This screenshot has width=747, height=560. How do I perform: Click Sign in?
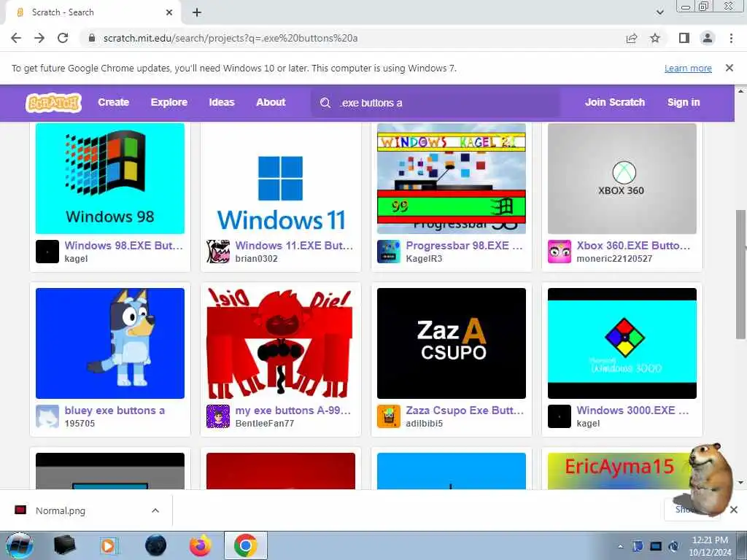(x=684, y=102)
